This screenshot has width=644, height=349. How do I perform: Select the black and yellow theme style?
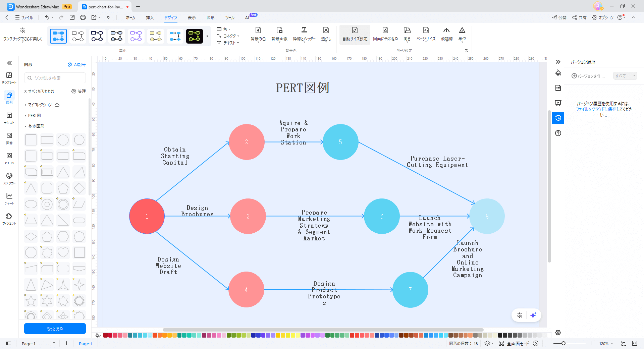pyautogui.click(x=195, y=36)
